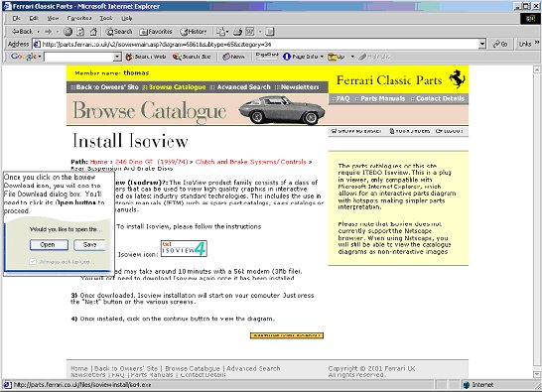Click the Edit with Word icon

click(x=250, y=32)
